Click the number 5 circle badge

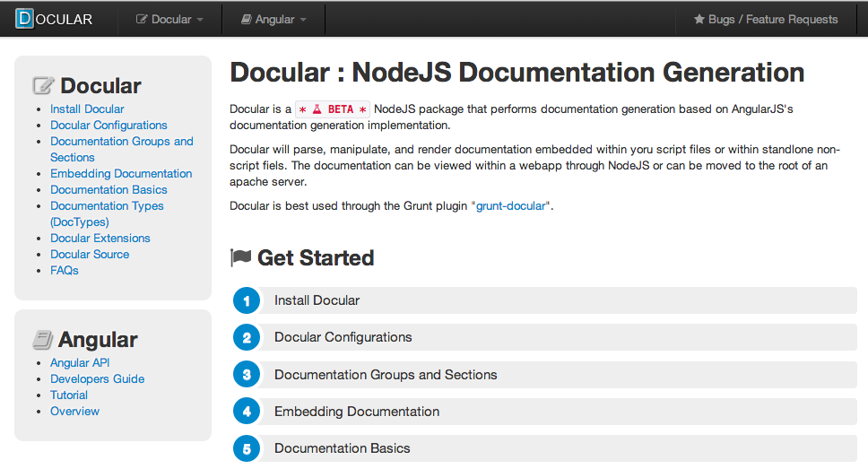point(247,448)
